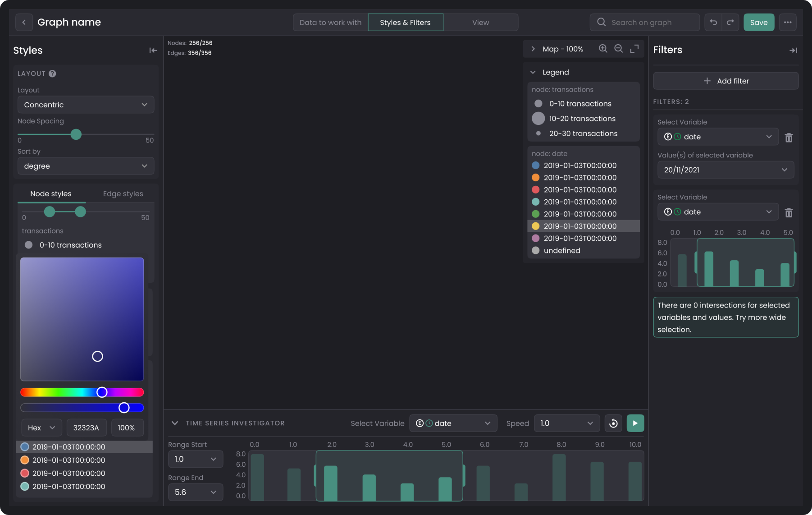Zoom out on the map

pyautogui.click(x=619, y=49)
